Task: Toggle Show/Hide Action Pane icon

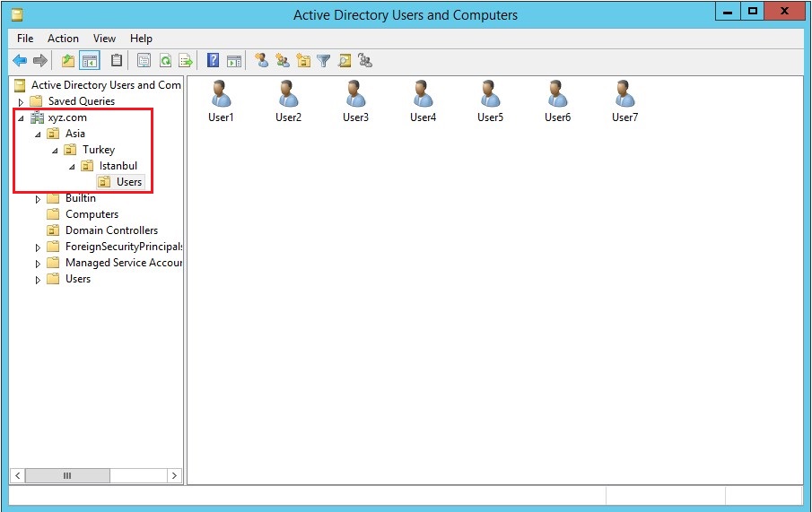Action: pos(234,61)
